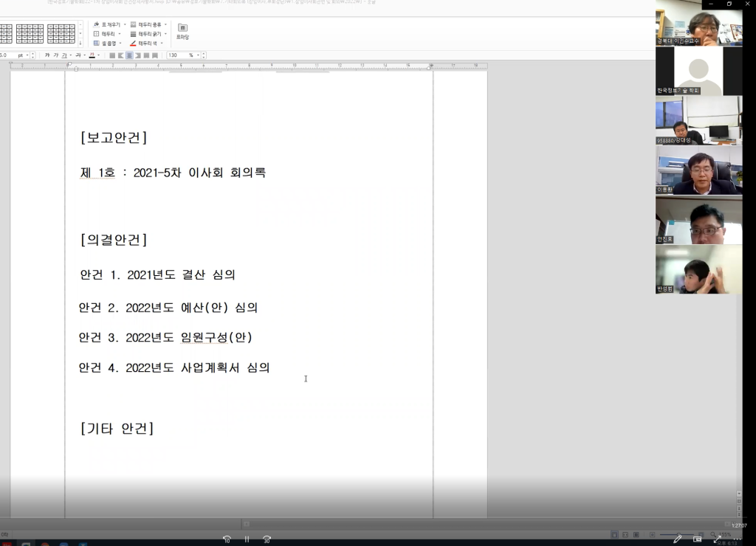Toggle underline 가 formatting
Image resolution: width=756 pixels, height=546 pixels.
[64, 55]
